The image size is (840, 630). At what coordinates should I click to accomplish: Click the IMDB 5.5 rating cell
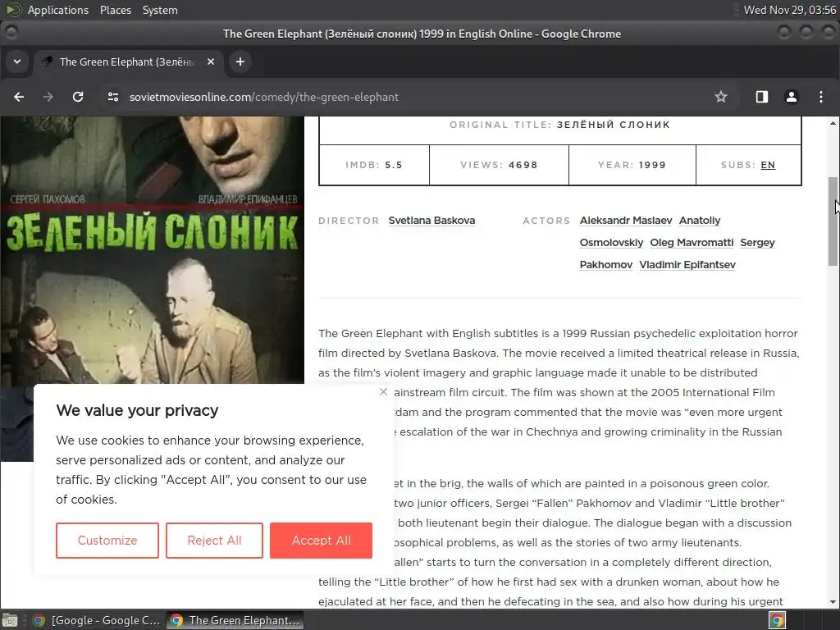tap(374, 165)
